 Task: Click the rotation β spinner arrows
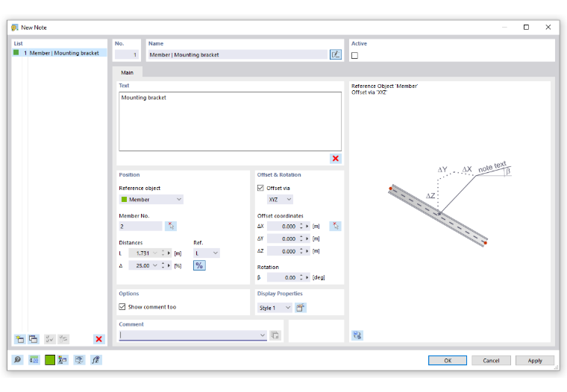[301, 277]
